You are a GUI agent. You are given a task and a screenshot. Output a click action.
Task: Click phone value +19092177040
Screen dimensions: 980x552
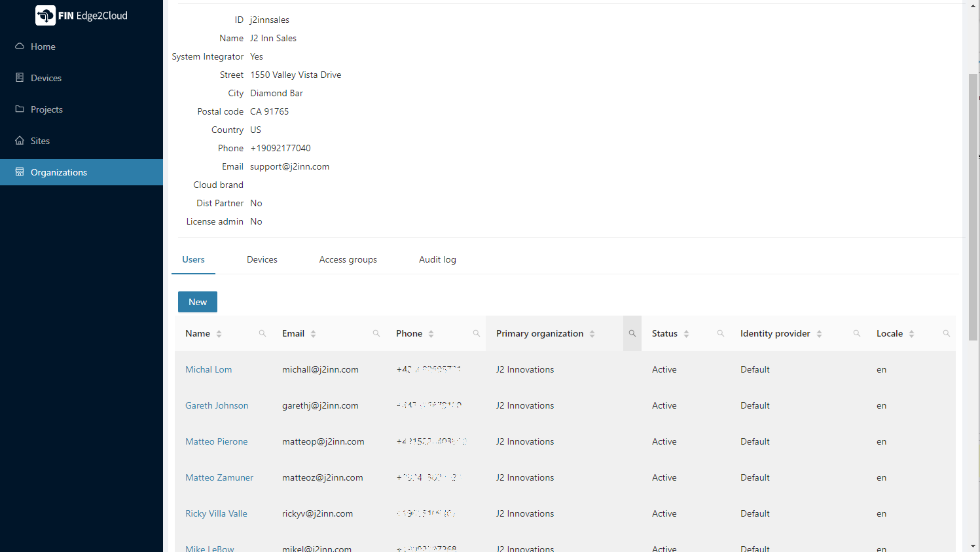280,148
